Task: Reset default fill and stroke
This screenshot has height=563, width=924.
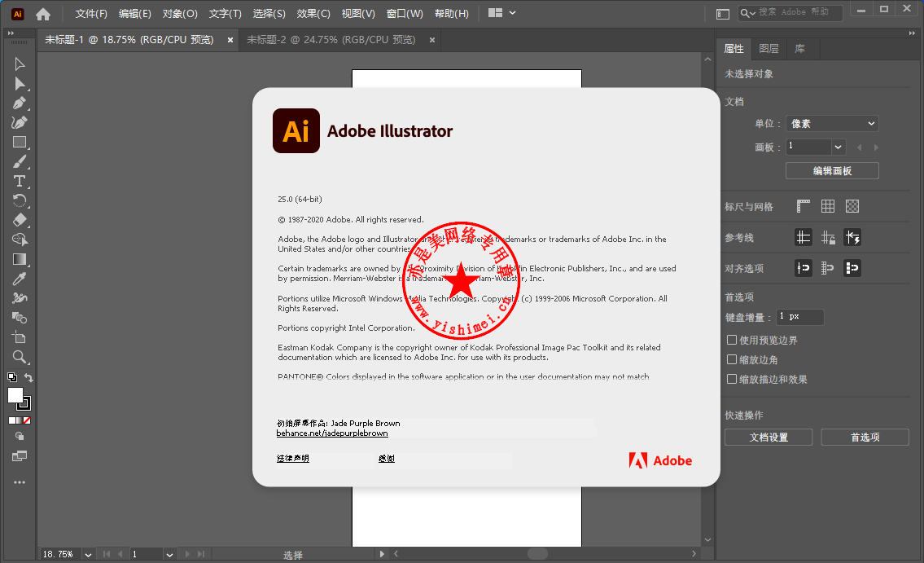Action: click(x=11, y=377)
